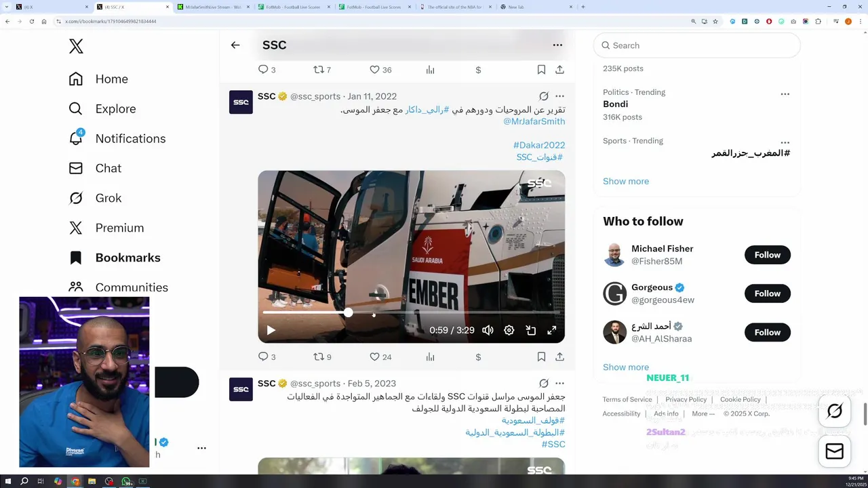Click the Search input field
The height and width of the screenshot is (488, 868).
coord(697,45)
